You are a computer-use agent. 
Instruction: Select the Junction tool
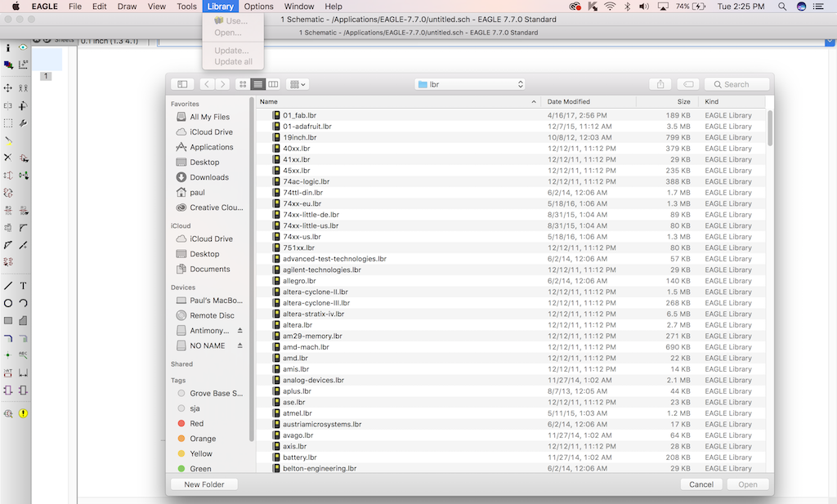[x=8, y=355]
